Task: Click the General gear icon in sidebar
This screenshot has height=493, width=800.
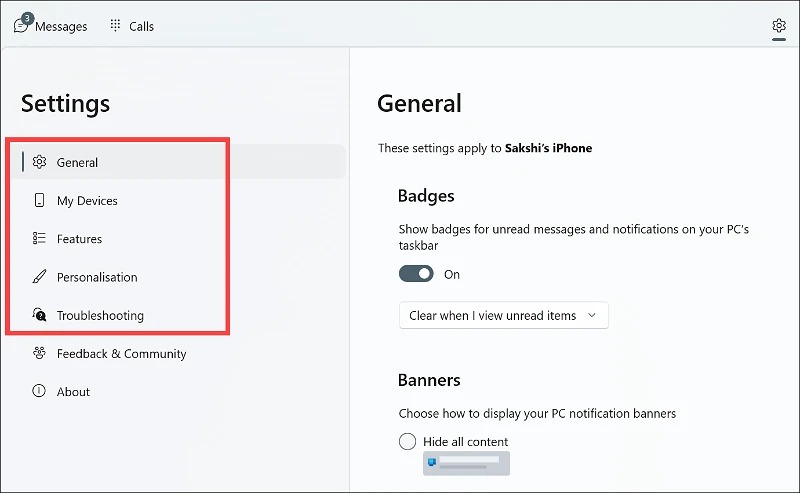Action: (39, 162)
